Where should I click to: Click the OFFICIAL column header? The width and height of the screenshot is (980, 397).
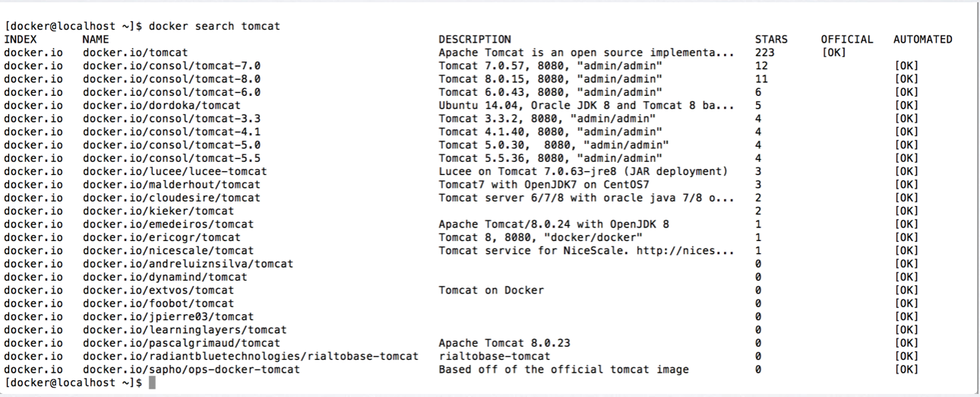point(846,39)
